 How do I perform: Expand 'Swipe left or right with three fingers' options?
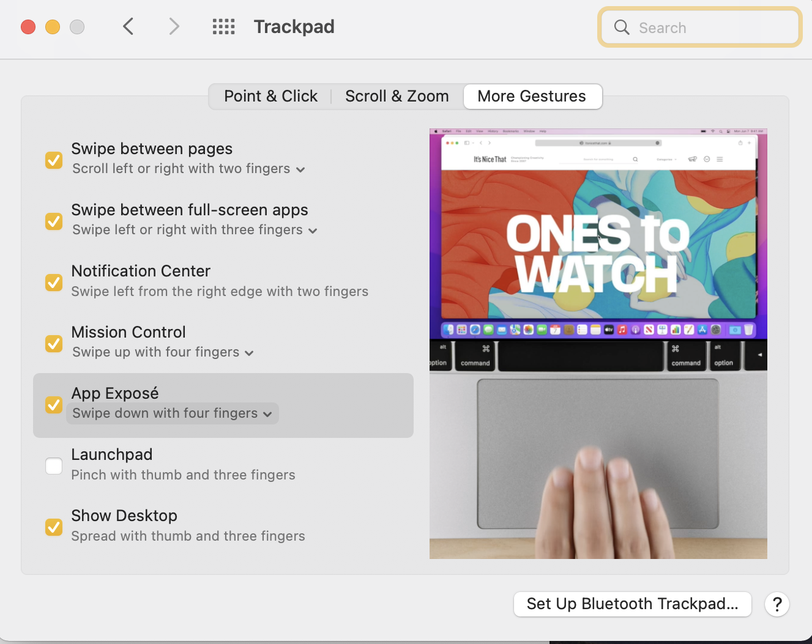click(195, 230)
